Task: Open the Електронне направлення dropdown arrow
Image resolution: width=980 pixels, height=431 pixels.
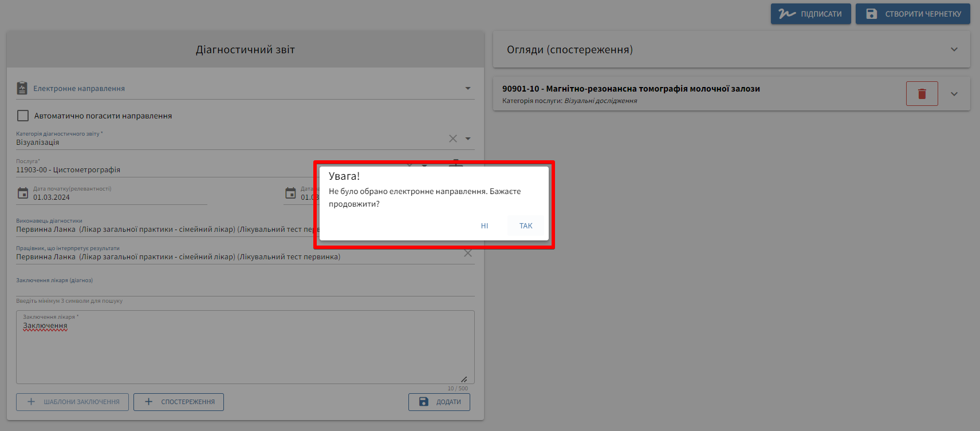Action: tap(468, 88)
